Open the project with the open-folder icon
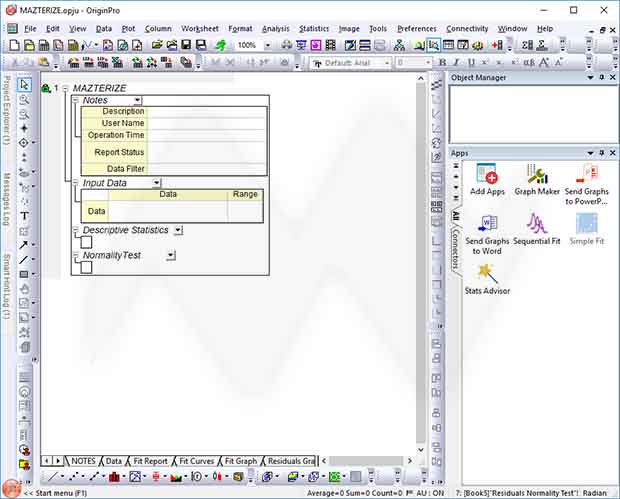 (157, 45)
